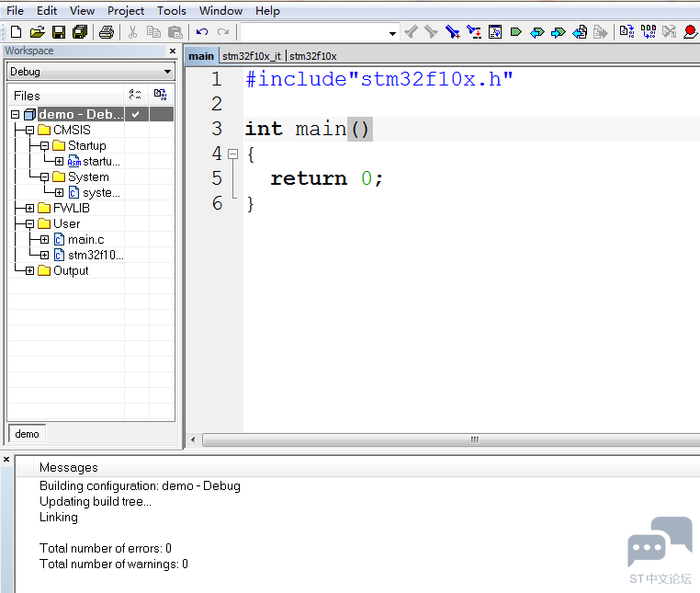Open the Help menu
The width and height of the screenshot is (700, 593).
tap(267, 10)
